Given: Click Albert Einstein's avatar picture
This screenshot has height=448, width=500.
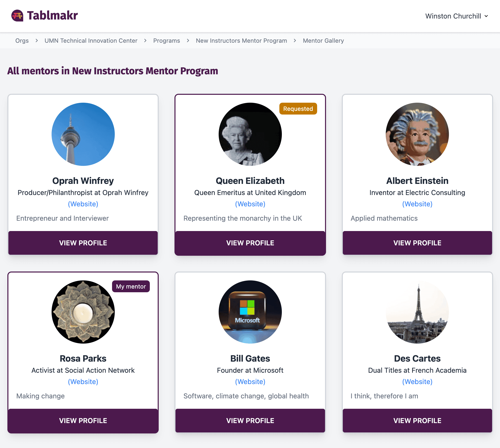Looking at the screenshot, I should click(x=417, y=134).
